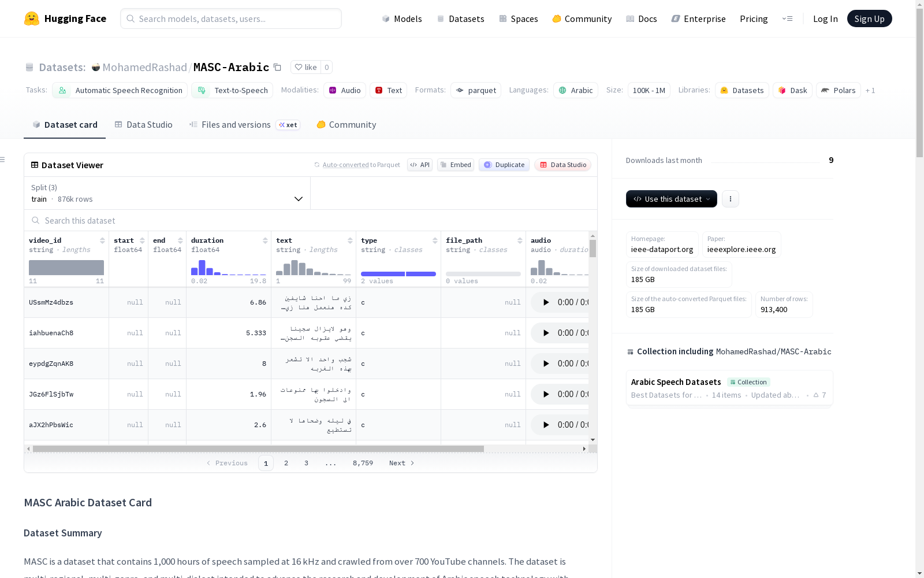Click the Sign Up button

[870, 18]
